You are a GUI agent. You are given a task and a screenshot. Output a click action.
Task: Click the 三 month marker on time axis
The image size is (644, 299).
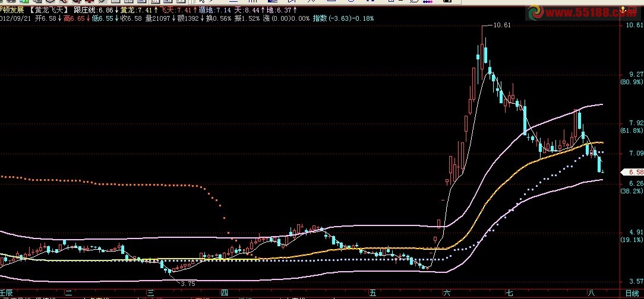(151, 293)
